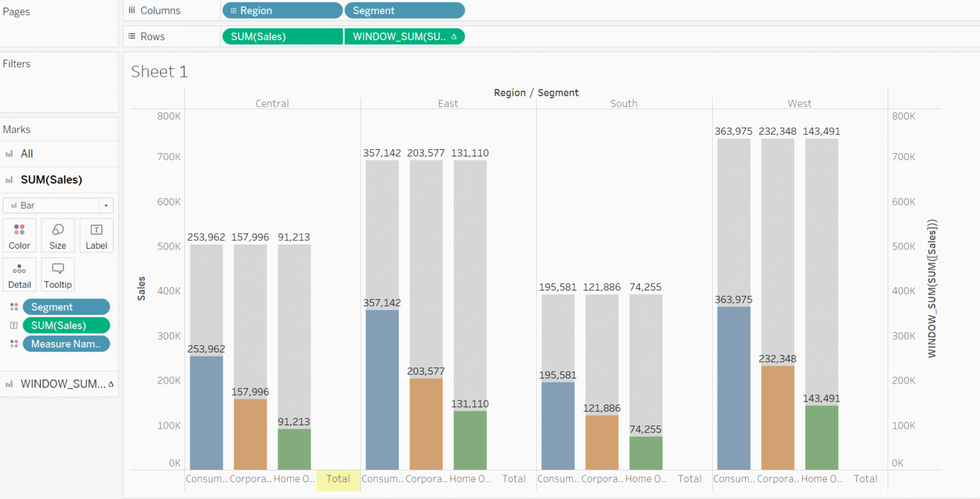Click the Rows shelf icon
This screenshot has width=980, height=499.
pos(131,36)
